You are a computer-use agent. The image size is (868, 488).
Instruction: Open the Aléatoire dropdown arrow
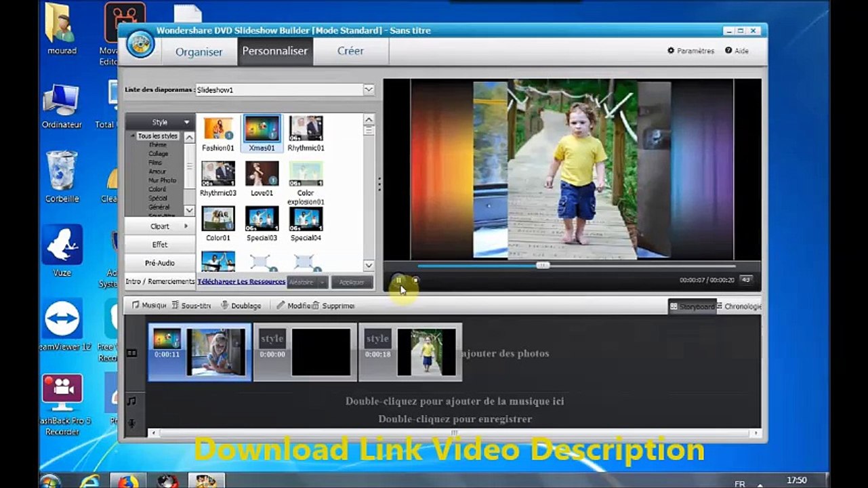pos(323,282)
